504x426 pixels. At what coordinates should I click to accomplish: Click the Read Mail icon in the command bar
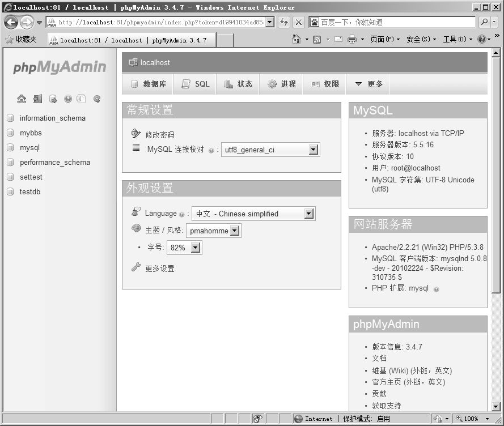pyautogui.click(x=338, y=39)
